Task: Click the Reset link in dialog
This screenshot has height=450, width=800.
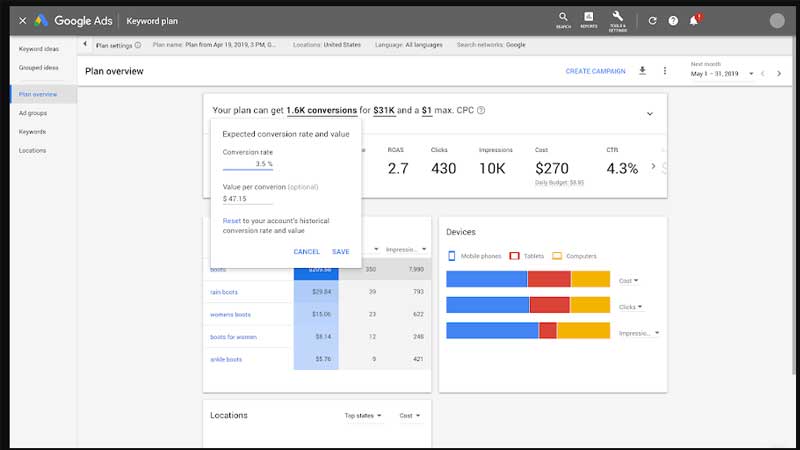Action: click(232, 221)
